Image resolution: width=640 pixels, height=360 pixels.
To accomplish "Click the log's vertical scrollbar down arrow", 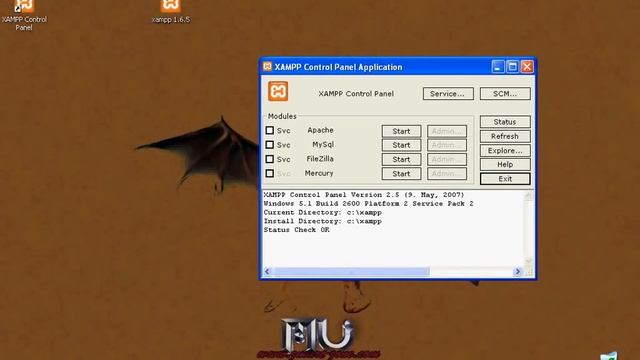I will (x=529, y=261).
